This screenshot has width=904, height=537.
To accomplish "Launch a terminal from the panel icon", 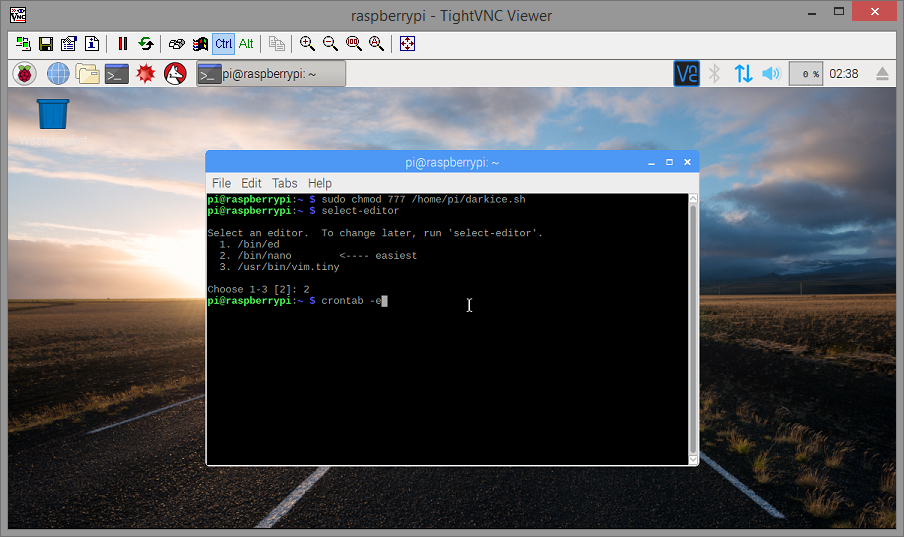I will [x=116, y=74].
